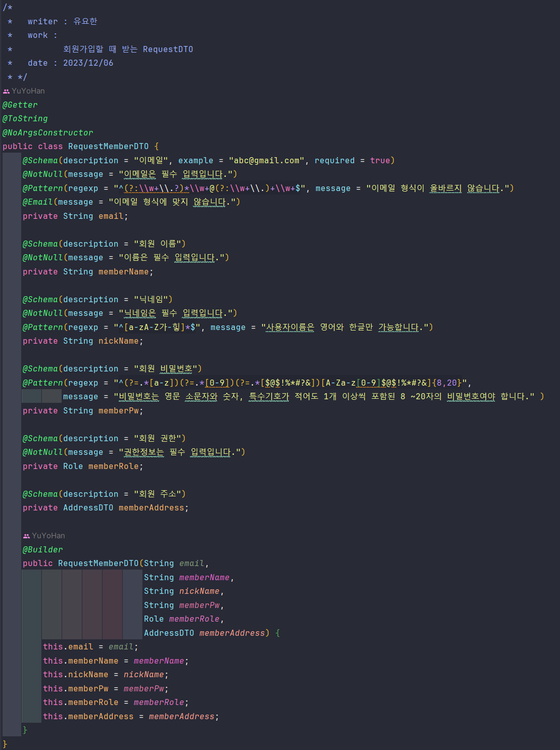Image resolution: width=560 pixels, height=750 pixels.
Task: Click the "회원가입할 때 받는 RequestDTO" comment
Action: [128, 49]
